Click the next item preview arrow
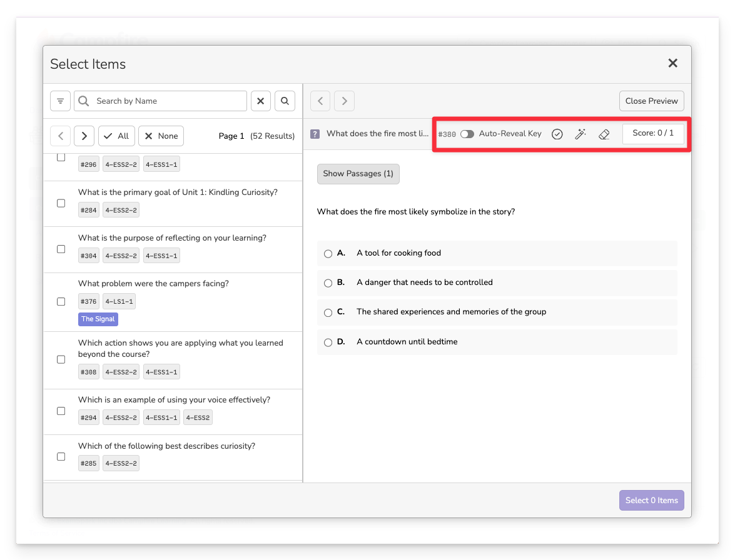This screenshot has height=560, width=735. [x=344, y=101]
